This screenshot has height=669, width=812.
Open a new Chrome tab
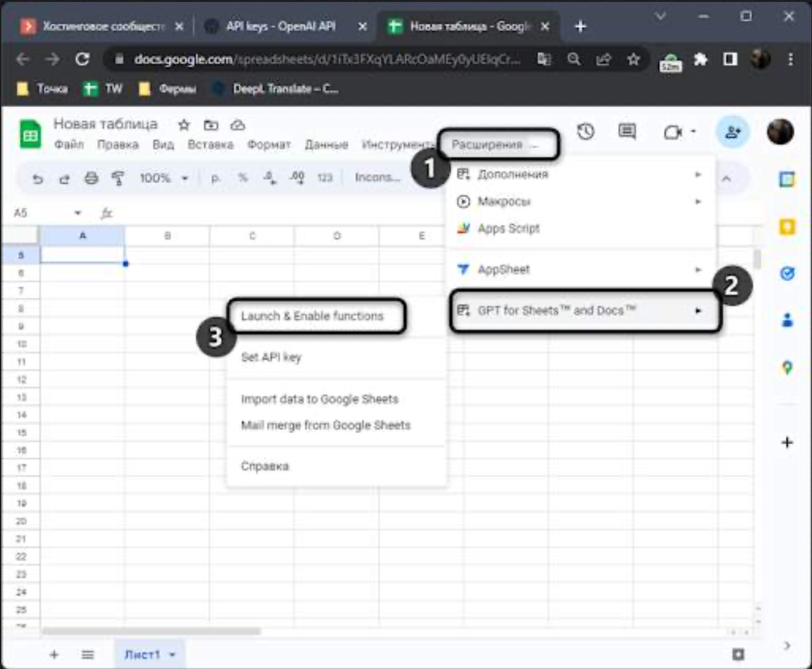581,26
